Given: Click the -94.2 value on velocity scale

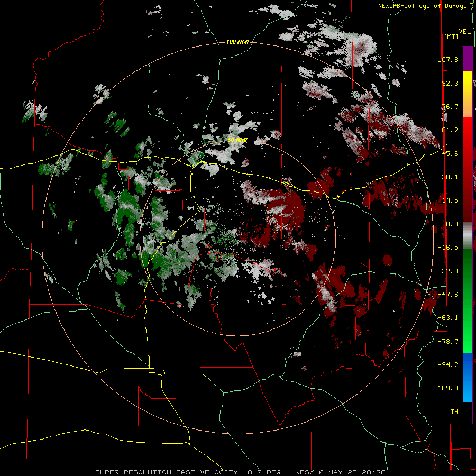Looking at the screenshot, I should [448, 364].
